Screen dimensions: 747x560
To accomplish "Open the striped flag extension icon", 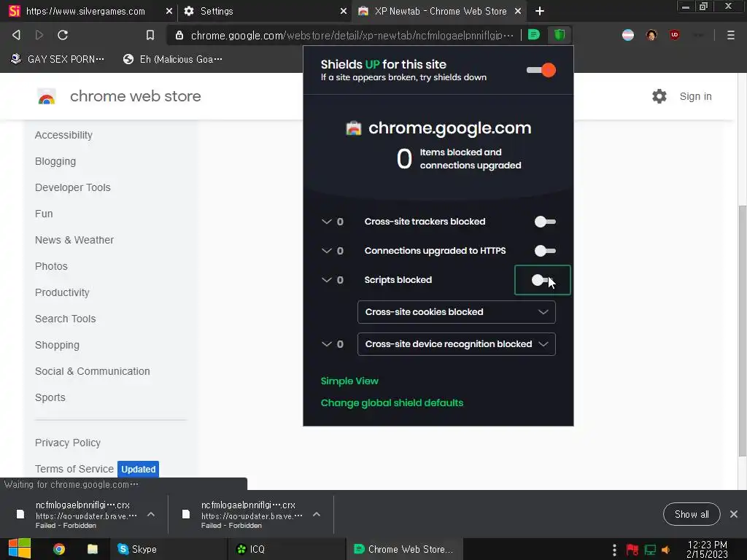I will (x=628, y=35).
